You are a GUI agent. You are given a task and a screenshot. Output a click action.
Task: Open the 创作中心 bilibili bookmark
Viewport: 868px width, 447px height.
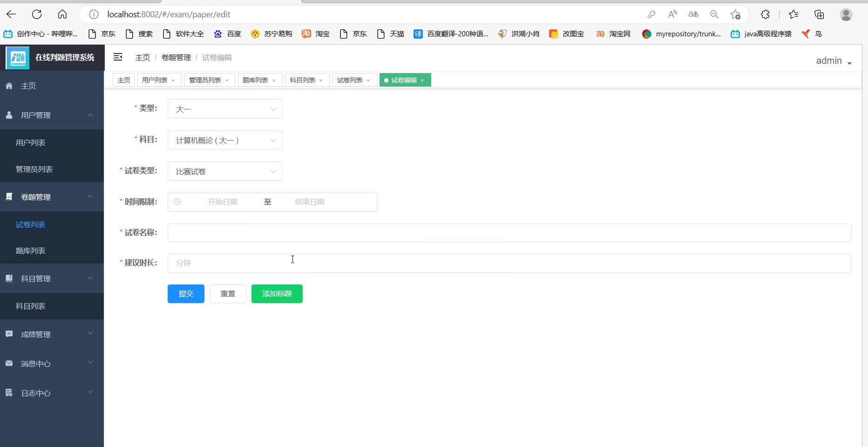(x=41, y=34)
